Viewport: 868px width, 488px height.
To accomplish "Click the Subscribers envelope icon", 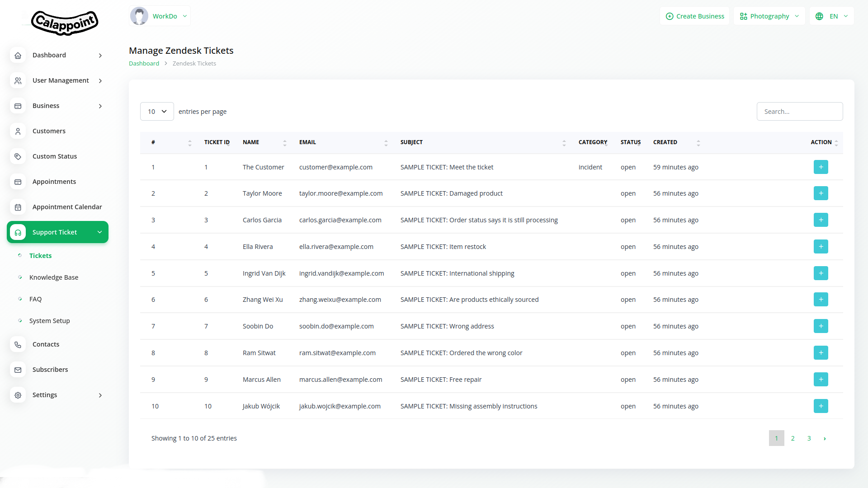I will point(18,370).
